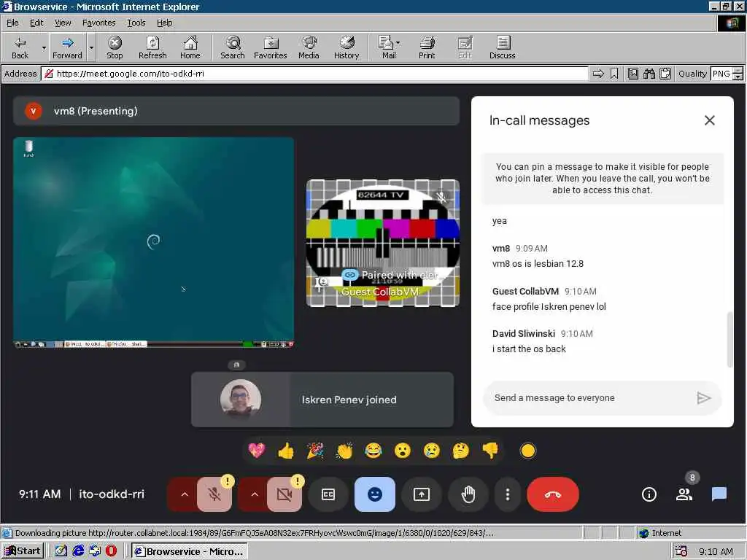Click the send message arrow
747x560 pixels.
point(703,398)
